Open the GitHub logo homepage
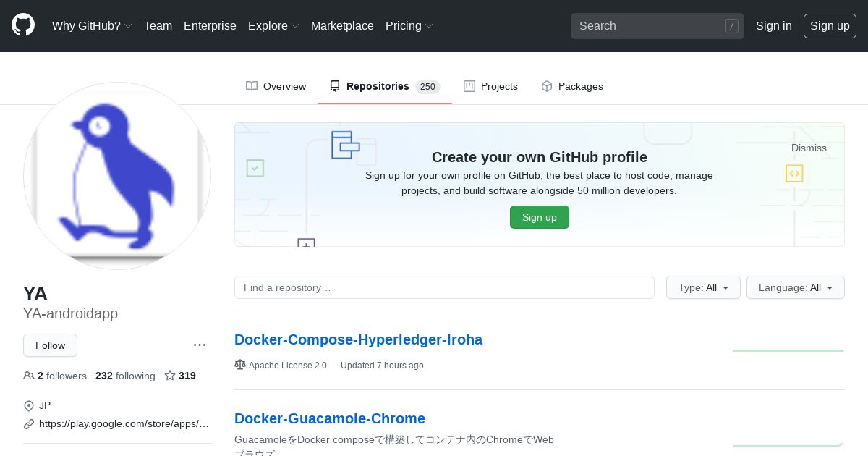Screen dimensions: 868x456 (x=23, y=25)
